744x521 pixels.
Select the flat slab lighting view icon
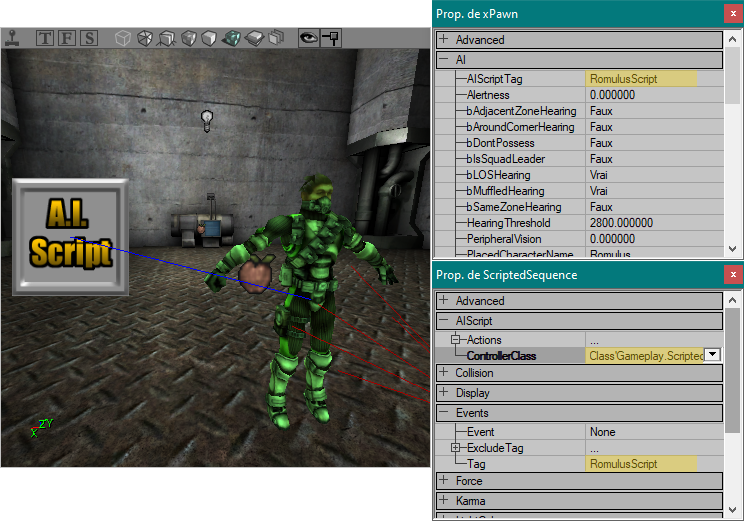pyautogui.click(x=255, y=38)
